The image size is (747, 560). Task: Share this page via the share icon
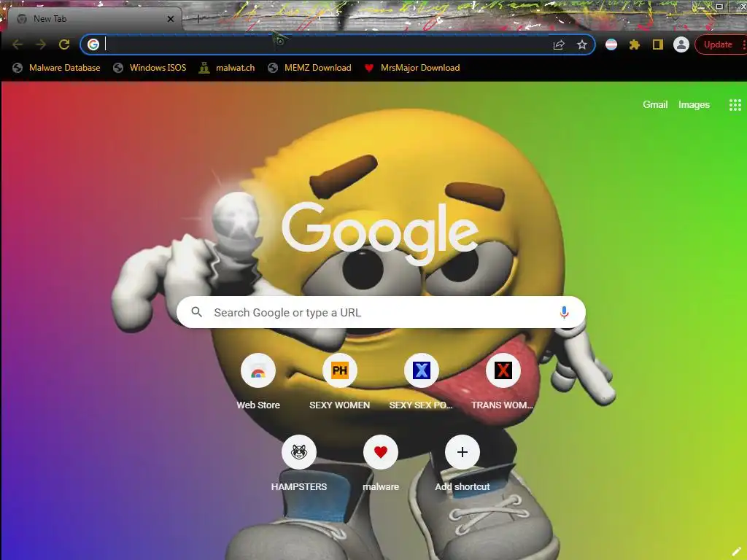(559, 44)
